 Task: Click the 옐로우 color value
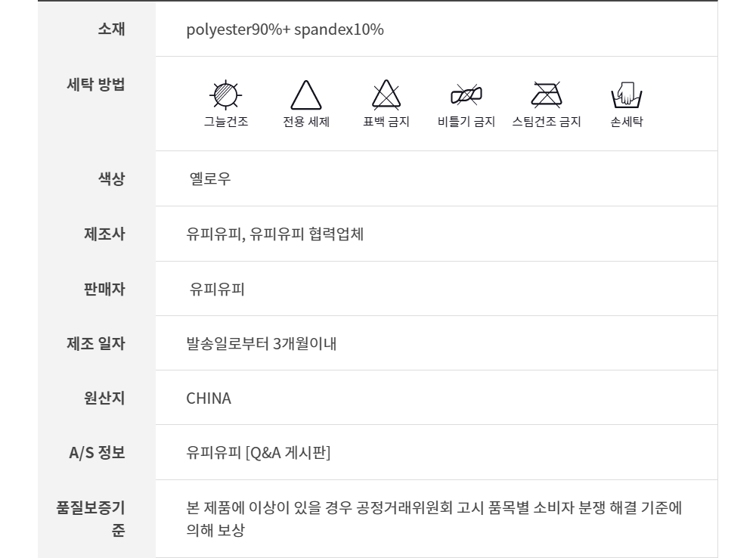pos(210,179)
